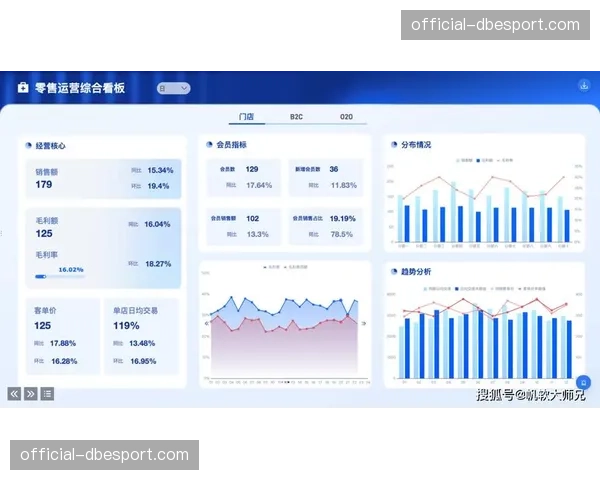The height and width of the screenshot is (480, 600).
Task: Click the 13.48% figure under 单店日均交易
Action: 142,343
